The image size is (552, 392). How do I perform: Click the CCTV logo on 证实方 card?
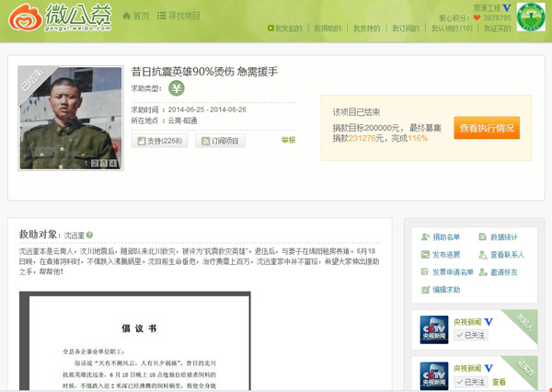click(x=434, y=375)
